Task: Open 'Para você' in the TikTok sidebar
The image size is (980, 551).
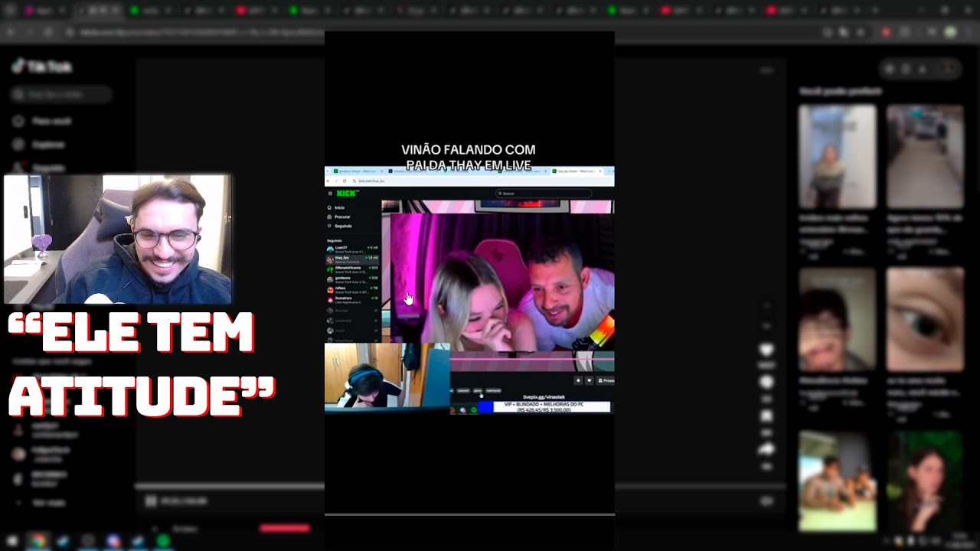Action: (43, 121)
